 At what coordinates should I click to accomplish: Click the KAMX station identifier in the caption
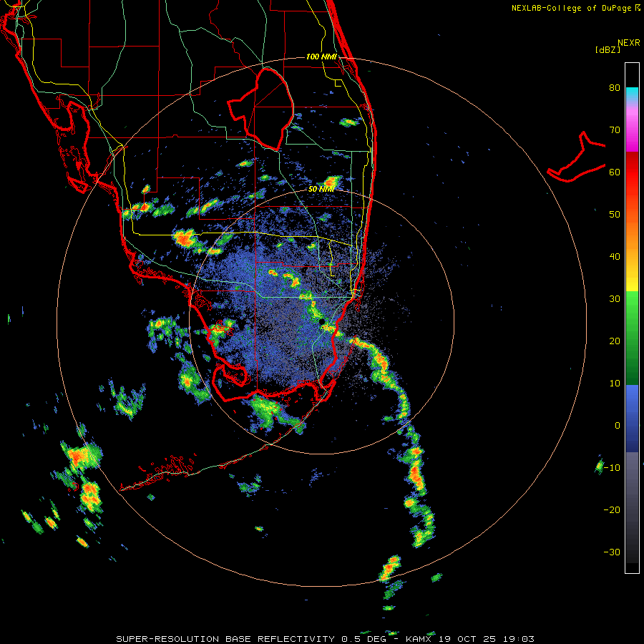coord(419,639)
